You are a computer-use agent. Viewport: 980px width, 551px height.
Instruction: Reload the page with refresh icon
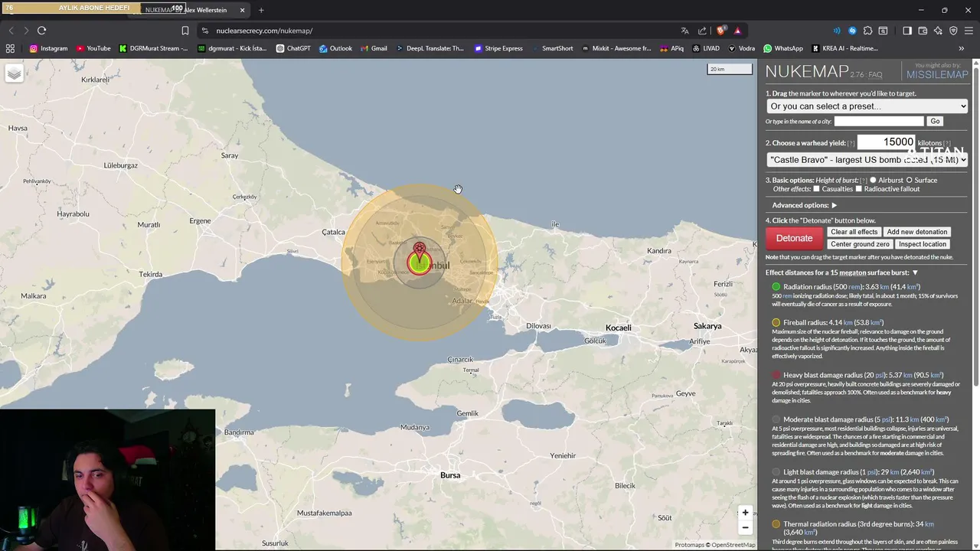pyautogui.click(x=41, y=31)
